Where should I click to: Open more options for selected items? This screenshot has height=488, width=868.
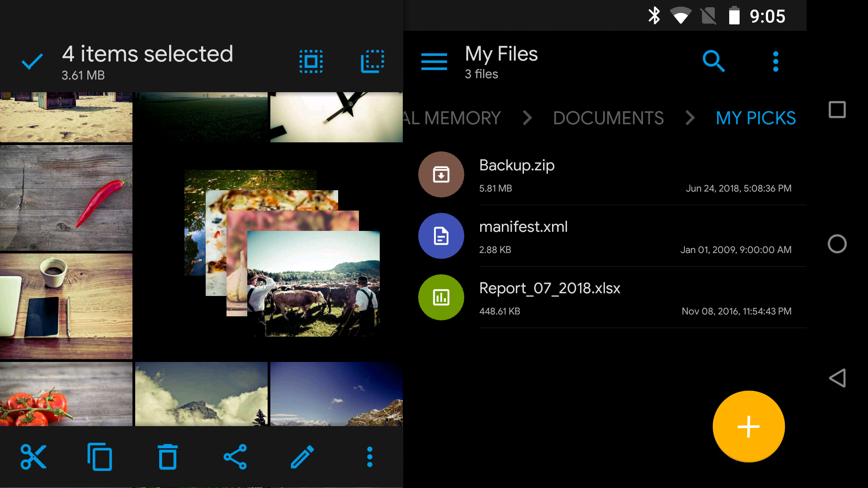click(369, 456)
